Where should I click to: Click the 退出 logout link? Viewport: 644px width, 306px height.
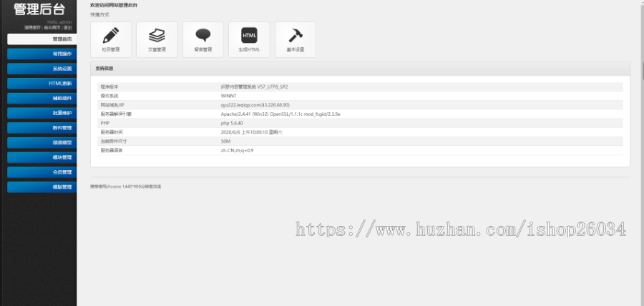point(68,27)
